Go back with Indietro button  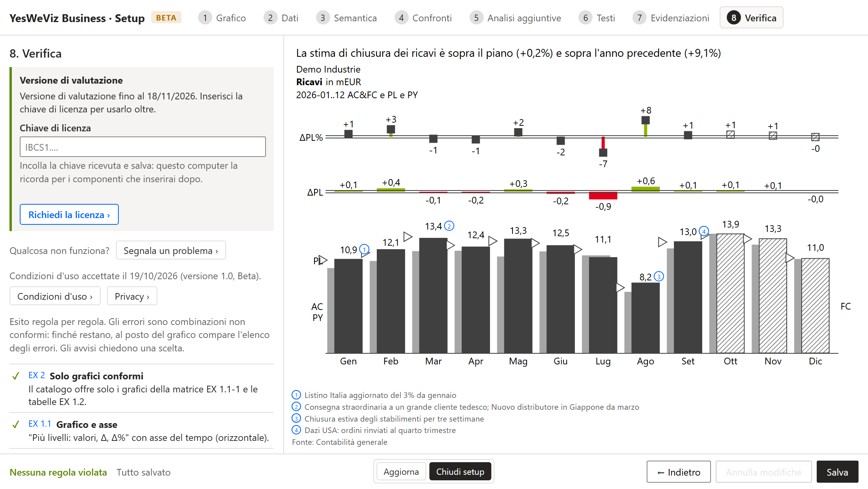pos(679,472)
